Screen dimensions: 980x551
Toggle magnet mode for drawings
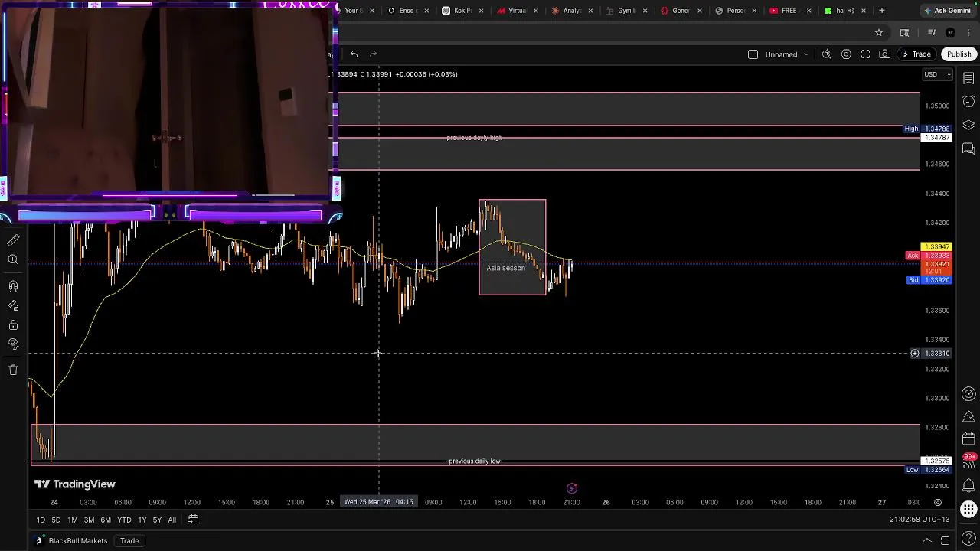13,287
